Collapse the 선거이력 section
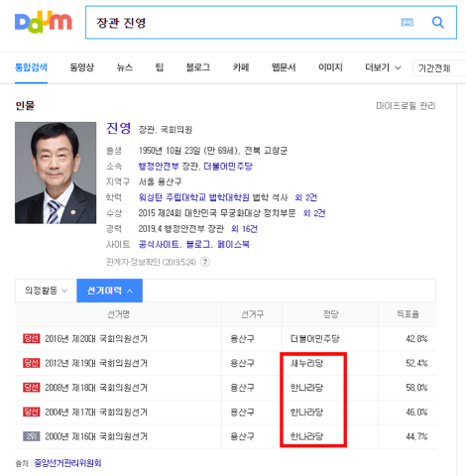Viewport: 466px width, 476px height. 110,291
